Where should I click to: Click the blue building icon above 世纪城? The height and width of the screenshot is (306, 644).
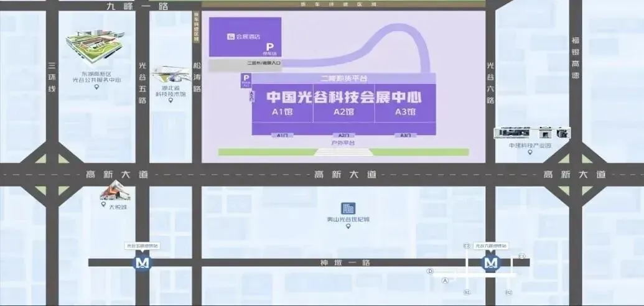pyautogui.click(x=348, y=208)
